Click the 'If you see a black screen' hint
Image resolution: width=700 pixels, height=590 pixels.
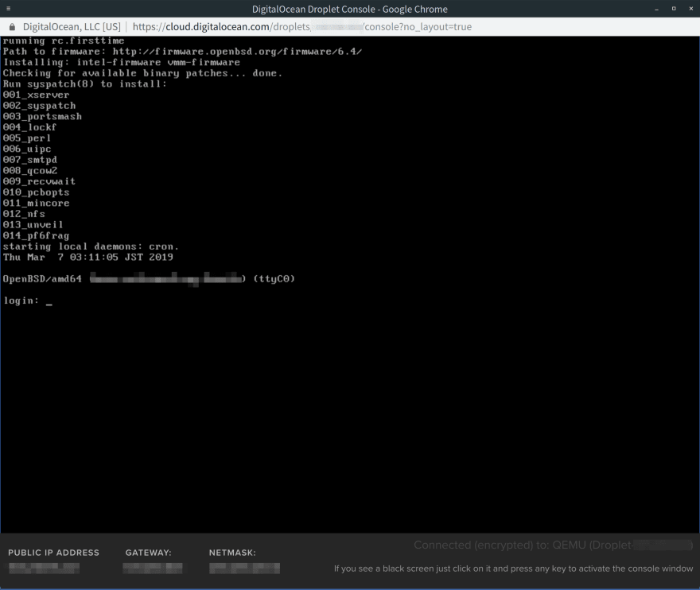tap(513, 569)
